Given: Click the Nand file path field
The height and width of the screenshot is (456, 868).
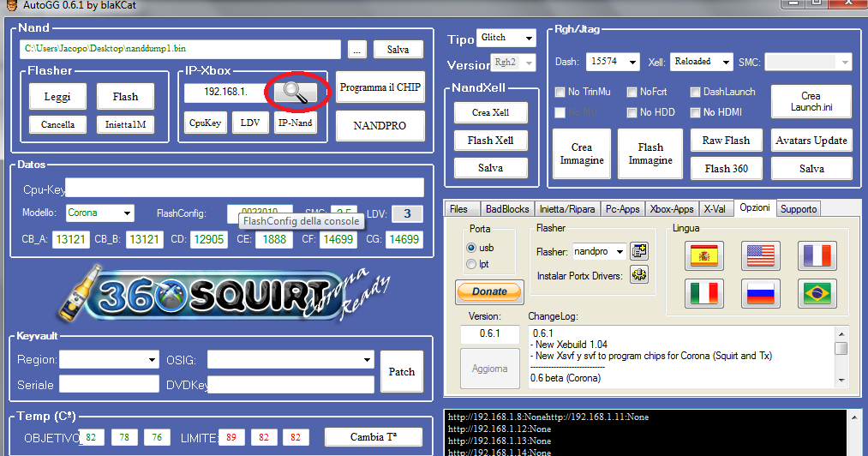Looking at the screenshot, I should pos(180,49).
